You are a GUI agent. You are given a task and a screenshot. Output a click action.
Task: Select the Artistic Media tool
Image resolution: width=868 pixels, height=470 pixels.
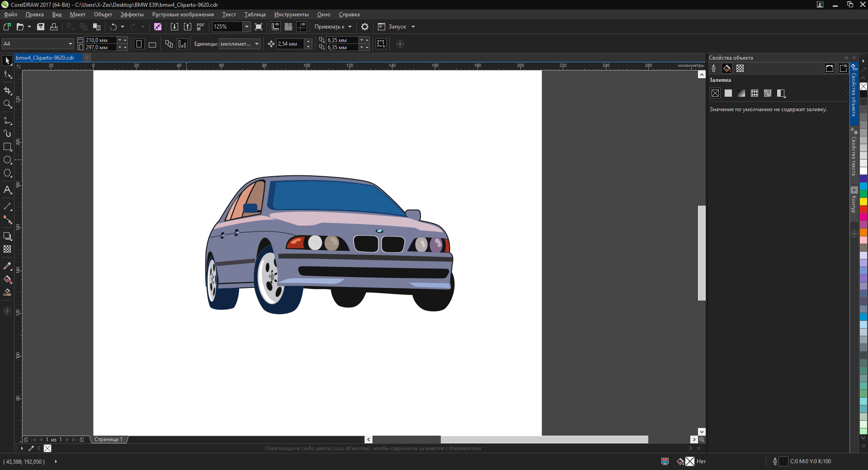pos(7,133)
